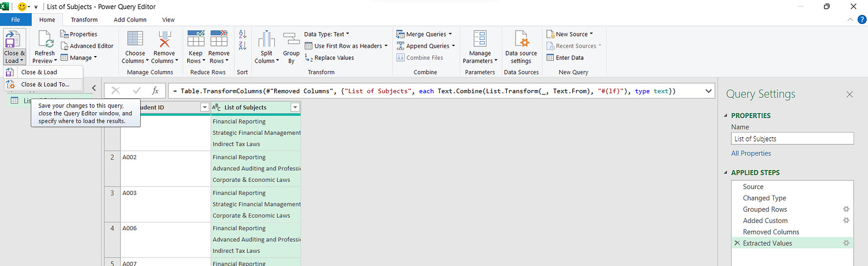The image size is (868, 266).
Task: Open the Append Queries dropdown
Action: [426, 46]
